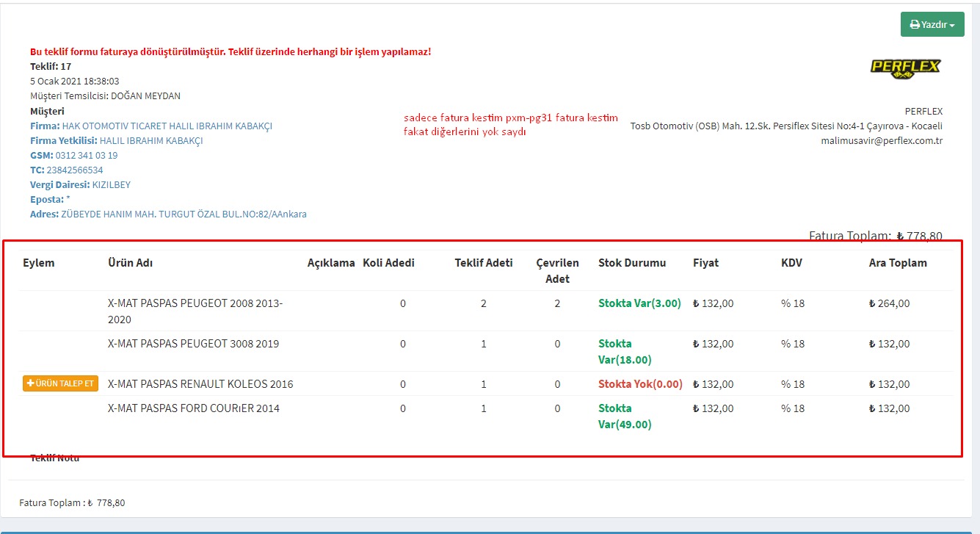The height and width of the screenshot is (534, 980).
Task: Click the red Stokta Yok(0.00) status
Action: [640, 384]
